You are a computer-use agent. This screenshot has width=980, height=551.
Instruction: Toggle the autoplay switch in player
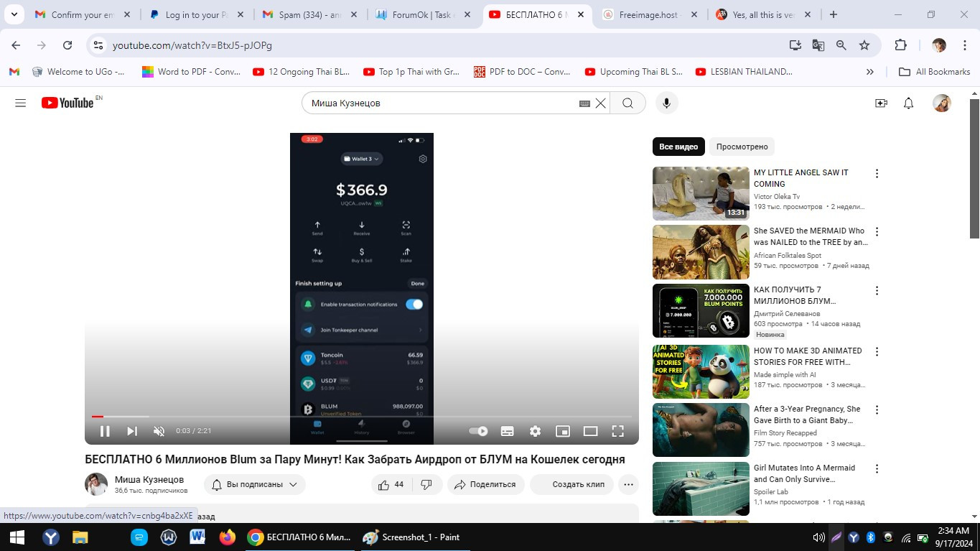click(478, 431)
